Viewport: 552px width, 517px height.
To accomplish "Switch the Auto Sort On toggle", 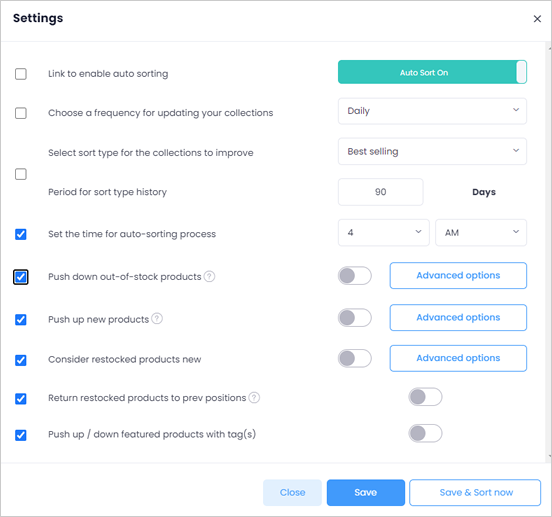I will 432,72.
